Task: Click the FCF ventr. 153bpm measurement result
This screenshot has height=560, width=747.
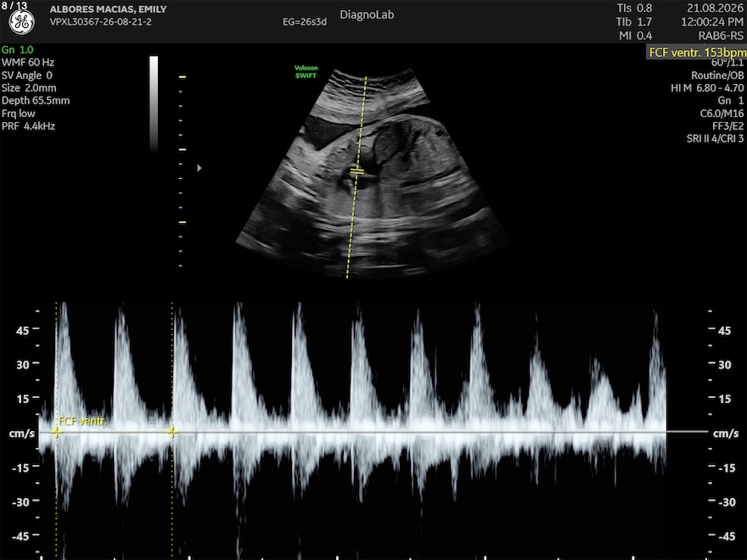Action: [x=697, y=53]
